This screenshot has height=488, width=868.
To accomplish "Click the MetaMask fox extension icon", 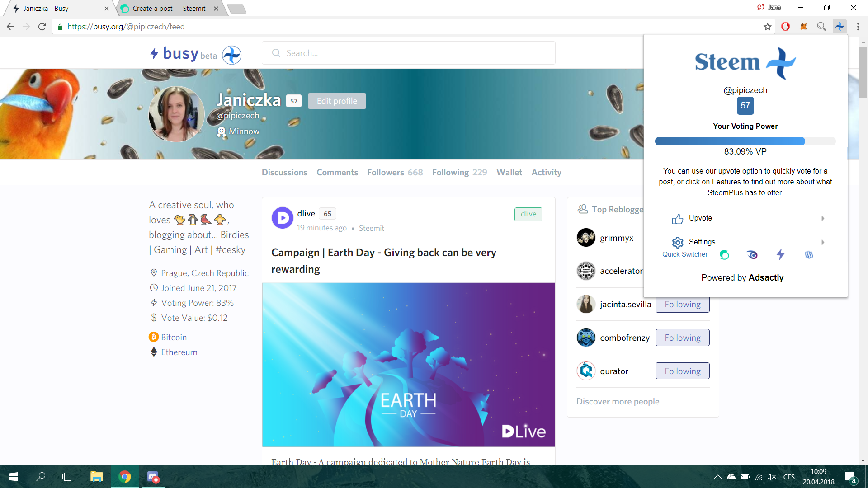I will [803, 27].
